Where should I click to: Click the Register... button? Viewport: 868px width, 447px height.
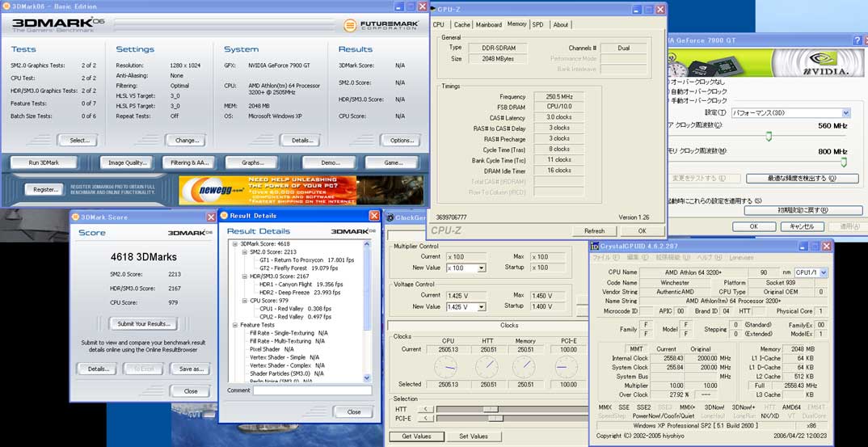pos(44,189)
